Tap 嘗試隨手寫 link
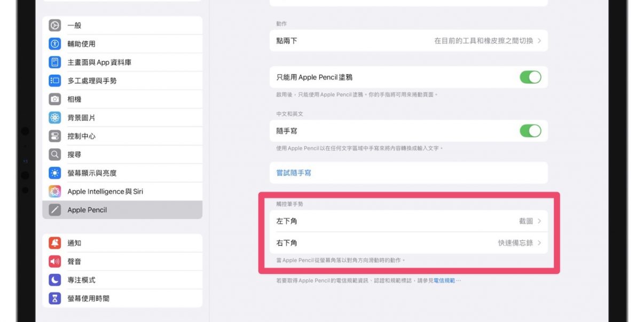Viewport: 644px width, 322px height. point(293,173)
